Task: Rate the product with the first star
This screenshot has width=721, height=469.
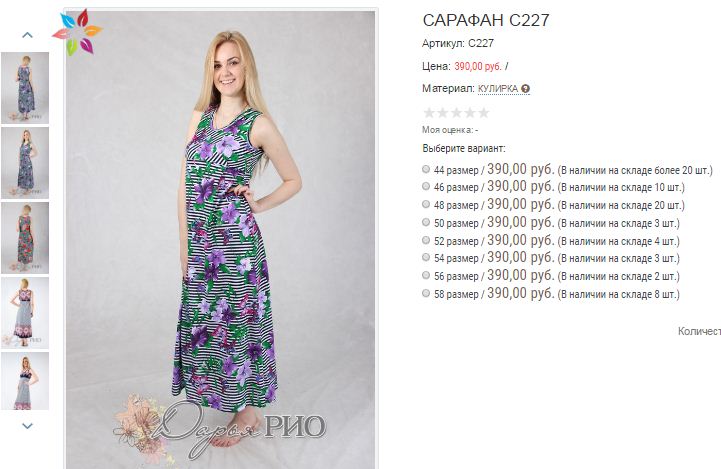Action: tap(429, 113)
